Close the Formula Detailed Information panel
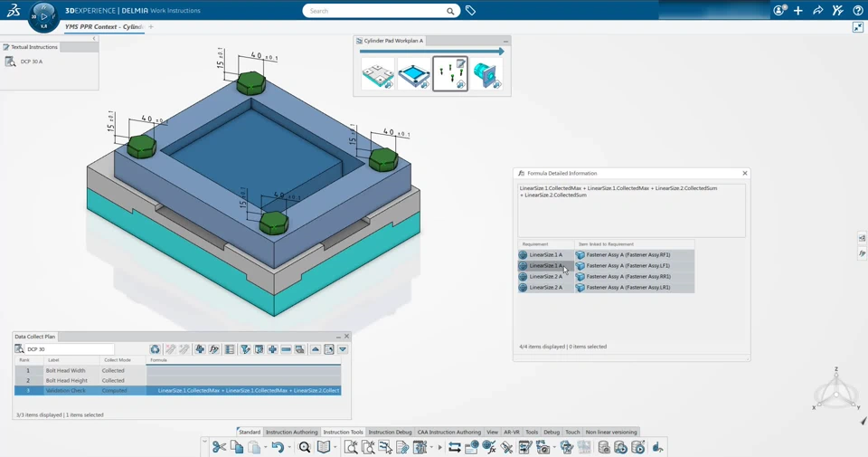868x457 pixels. pyautogui.click(x=744, y=174)
